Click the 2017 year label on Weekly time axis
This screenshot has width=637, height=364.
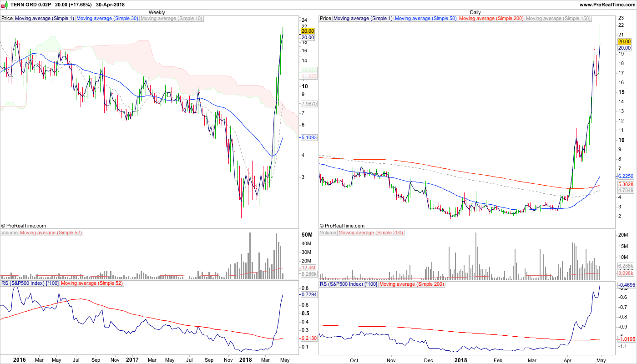tap(132, 360)
